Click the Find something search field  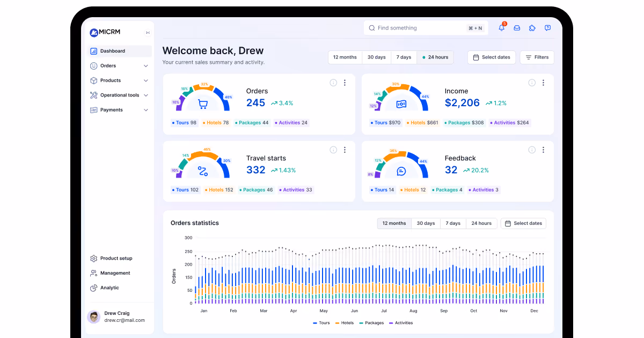426,28
